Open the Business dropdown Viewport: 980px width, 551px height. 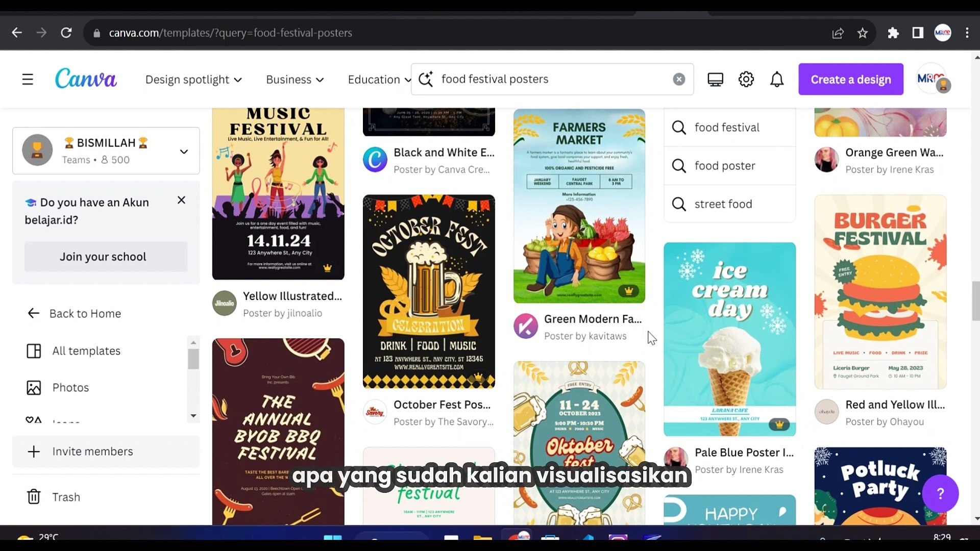tap(295, 79)
